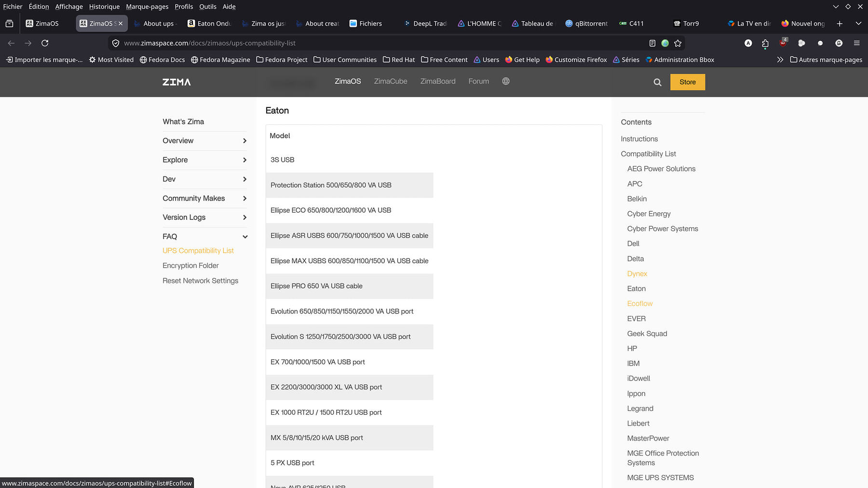Select the "Ellipse PRO 650 VA USB cable" row
Screen dimensions: 868x488
click(350, 286)
